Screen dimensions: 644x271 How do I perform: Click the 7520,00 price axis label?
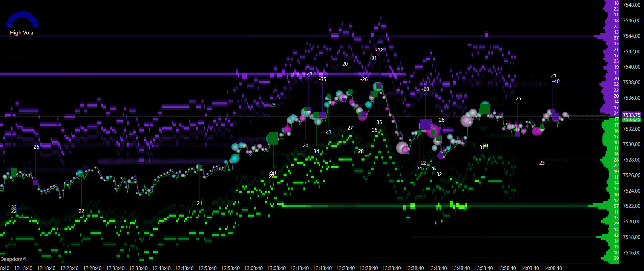632,222
